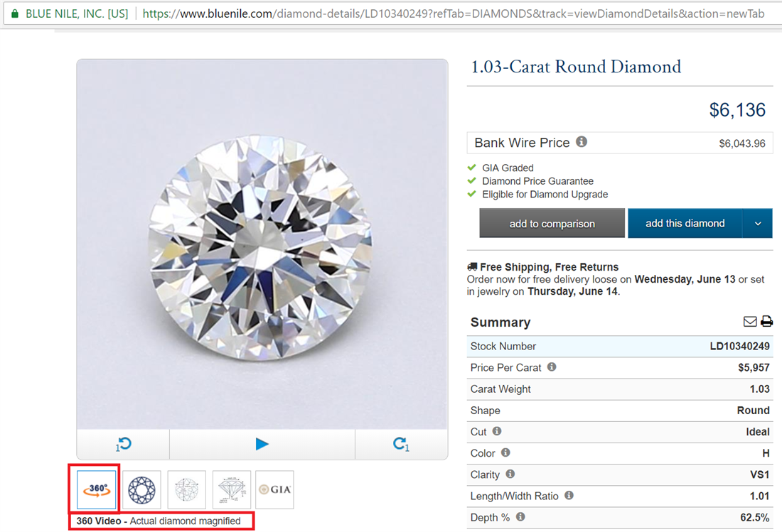Click the add this diamond button
782x532 pixels.
point(685,223)
